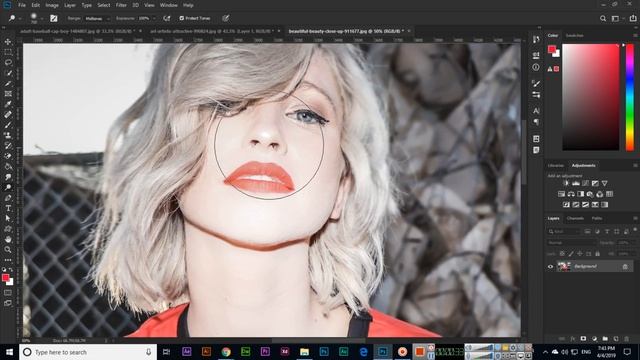Open the tool preset picker

point(15,18)
